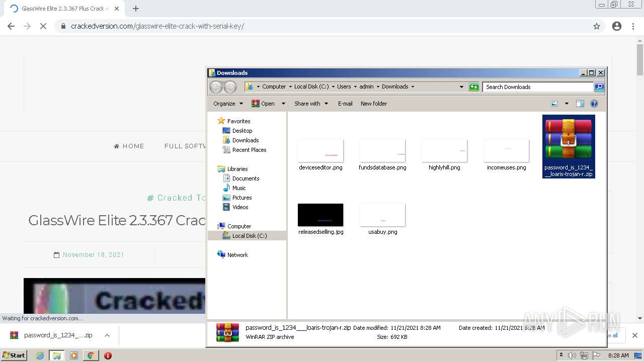The width and height of the screenshot is (644, 362).
Task: Click the Explorer forward navigation arrow
Action: (x=230, y=87)
